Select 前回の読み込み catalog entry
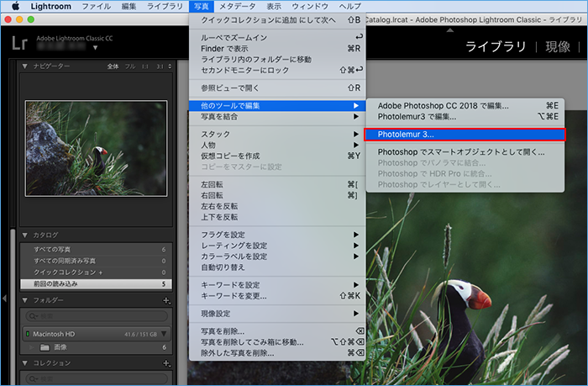 click(96, 284)
